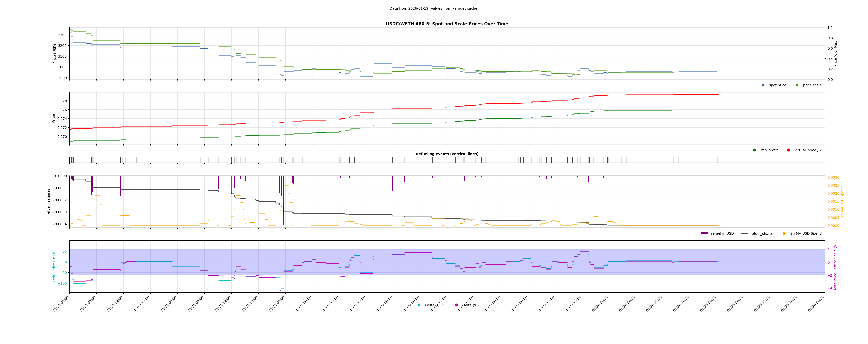The image size is (868, 344).
Task: Click the 01/24 00:00 x-axis tick label
Action: point(600,304)
